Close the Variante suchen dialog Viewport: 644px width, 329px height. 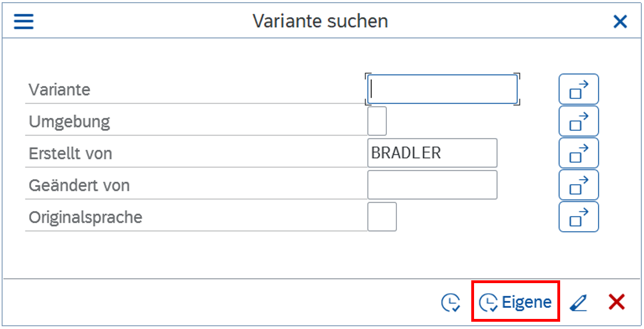(x=620, y=22)
